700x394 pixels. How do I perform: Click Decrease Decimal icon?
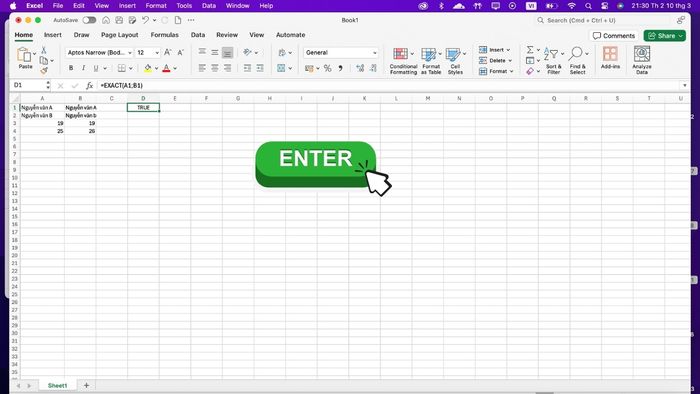click(373, 68)
